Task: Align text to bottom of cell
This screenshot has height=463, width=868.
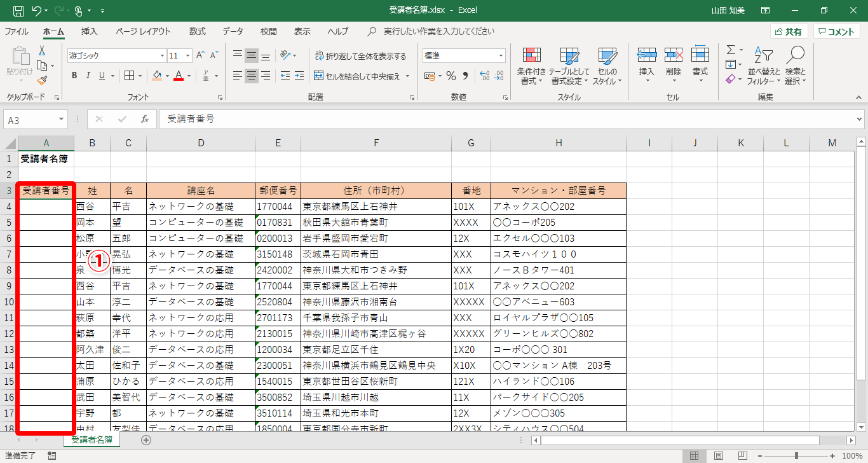Action: 266,55
